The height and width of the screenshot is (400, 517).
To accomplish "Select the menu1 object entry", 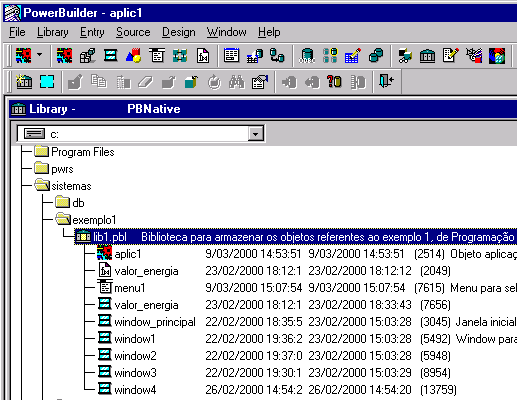I will coord(130,288).
